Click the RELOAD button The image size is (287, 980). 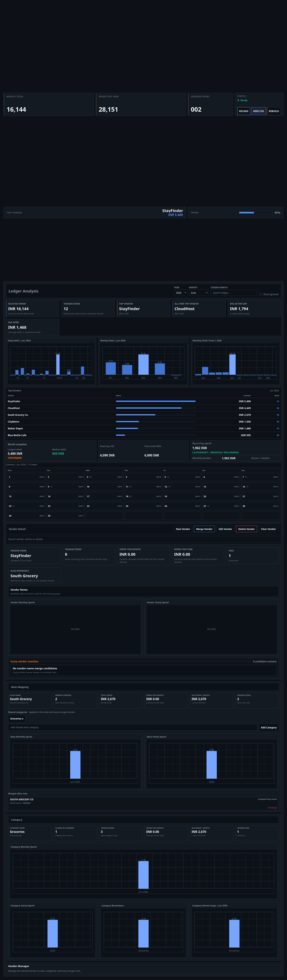point(244,111)
